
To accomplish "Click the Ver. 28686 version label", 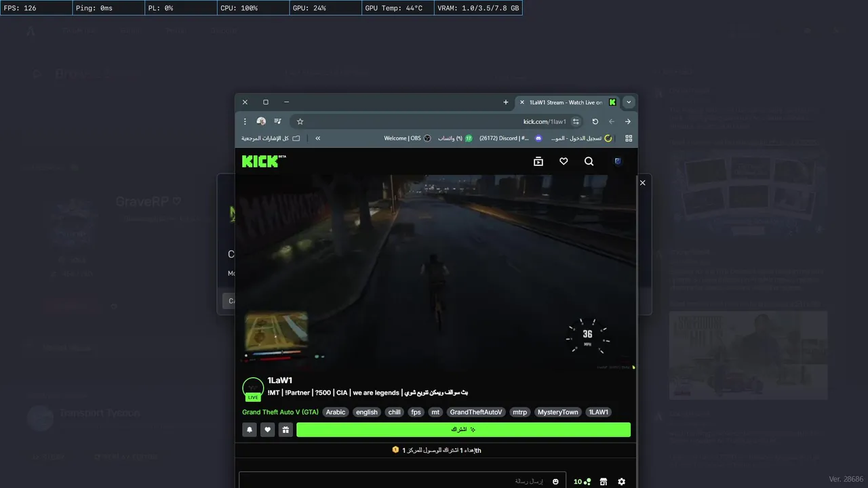I will click(846, 479).
